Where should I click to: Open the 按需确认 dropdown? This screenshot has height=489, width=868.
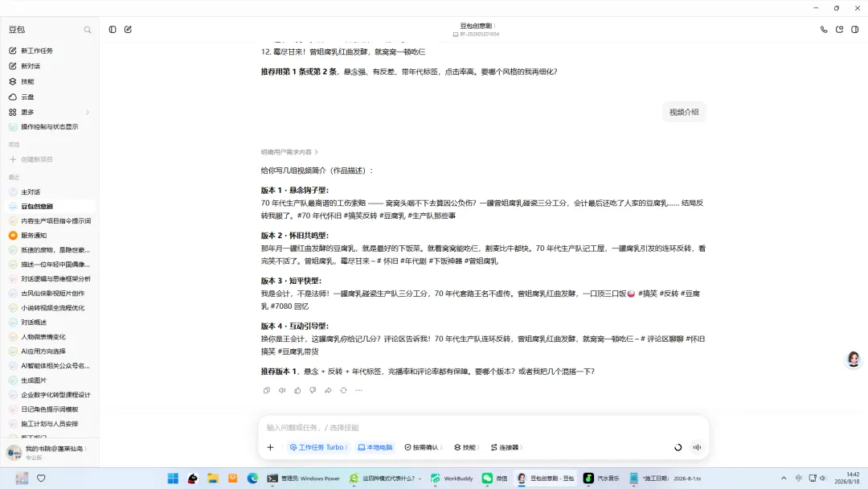point(424,447)
